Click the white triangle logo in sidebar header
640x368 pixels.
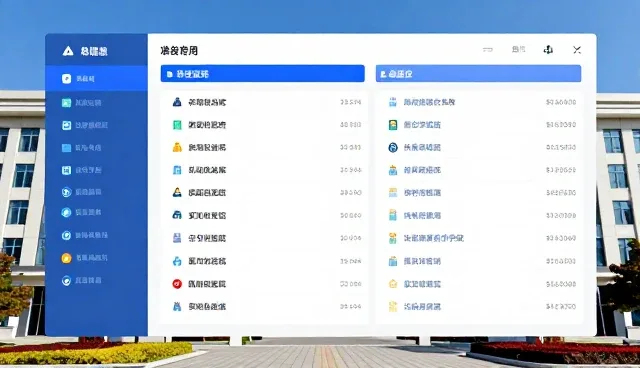pyautogui.click(x=68, y=51)
